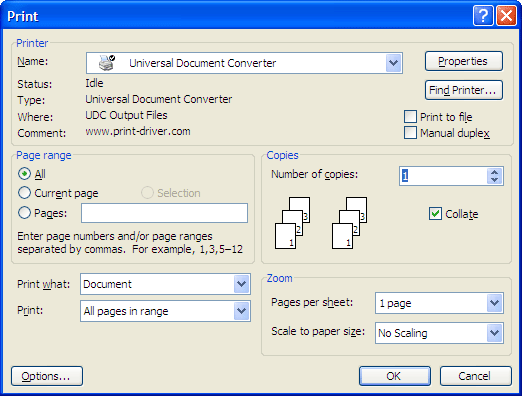Enable the Manual duplex checkbox
522x396 pixels.
pos(410,133)
